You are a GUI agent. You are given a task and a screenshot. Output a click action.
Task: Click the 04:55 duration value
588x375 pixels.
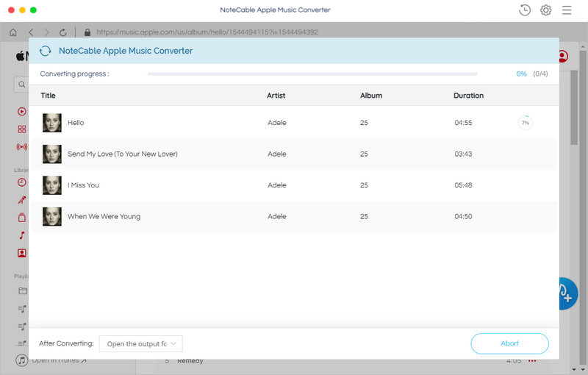pos(463,123)
